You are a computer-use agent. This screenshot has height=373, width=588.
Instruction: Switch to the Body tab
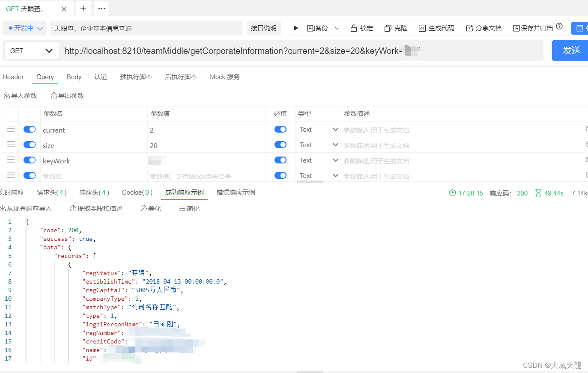74,77
